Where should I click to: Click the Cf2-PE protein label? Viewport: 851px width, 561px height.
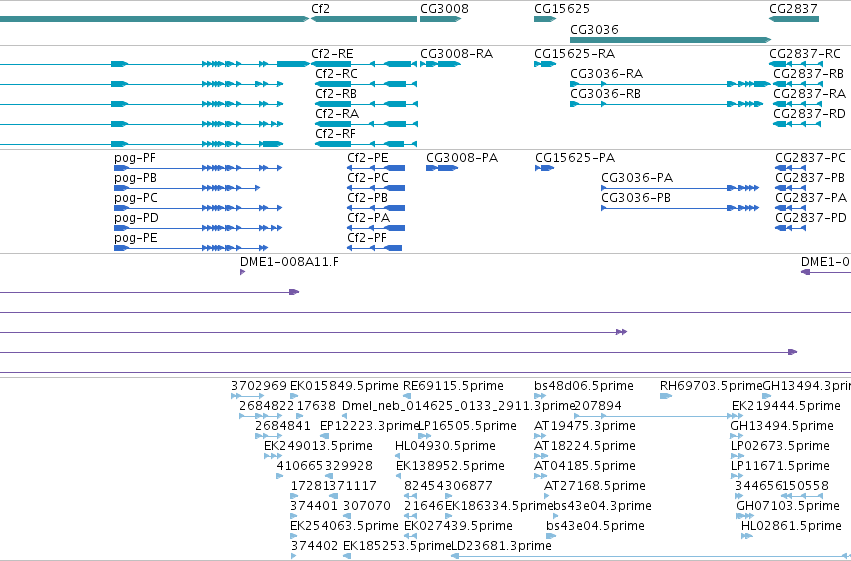(x=367, y=158)
